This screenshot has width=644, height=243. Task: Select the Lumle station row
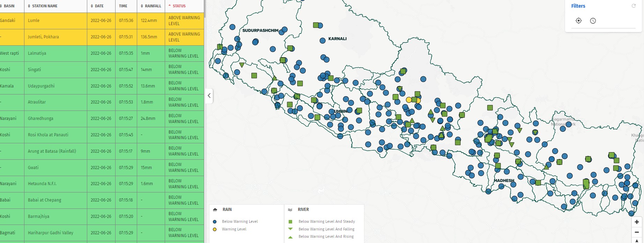[x=34, y=21]
